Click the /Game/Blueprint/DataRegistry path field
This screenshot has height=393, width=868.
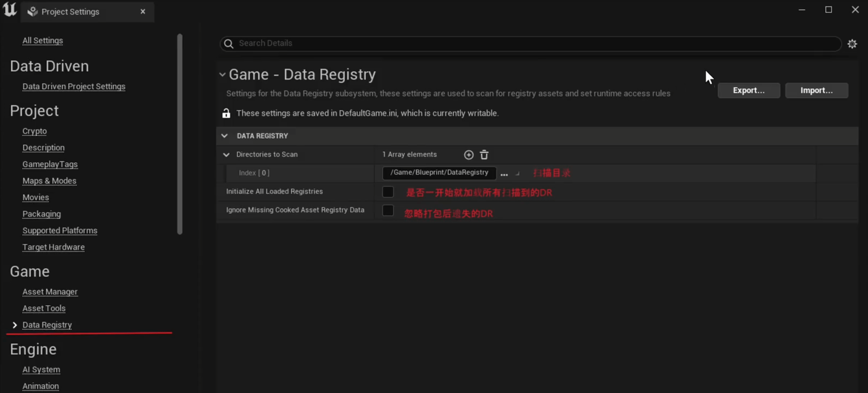[x=439, y=173]
